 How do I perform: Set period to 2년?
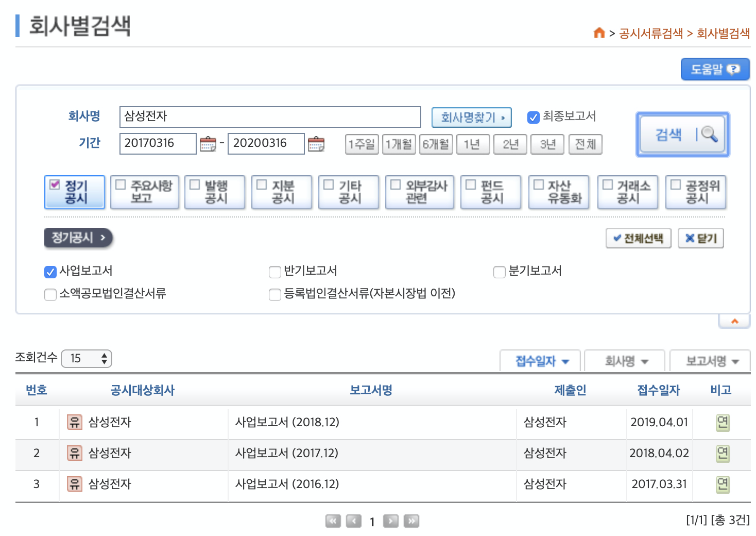point(510,144)
